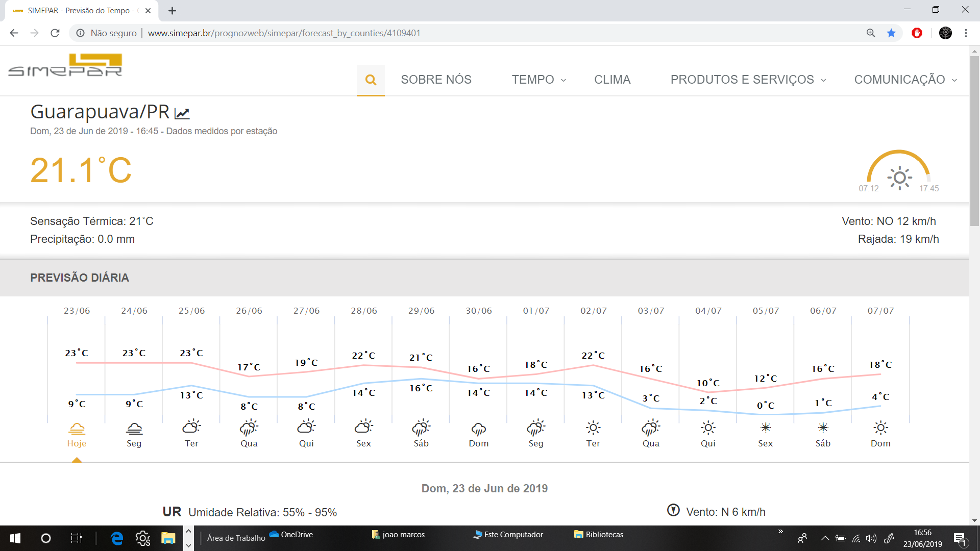Open Settings gear on taskbar

point(143,538)
